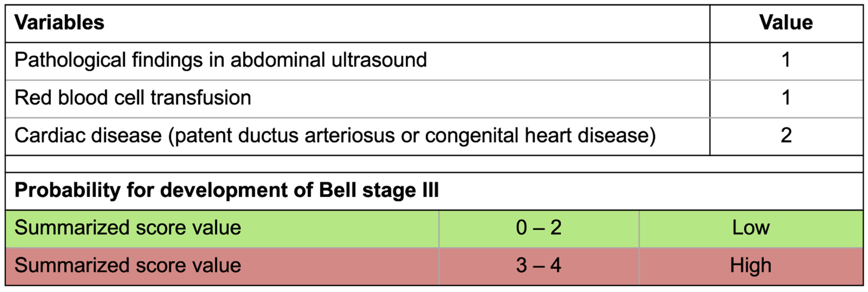Select the Red blood cell transfusion label

coord(133,98)
